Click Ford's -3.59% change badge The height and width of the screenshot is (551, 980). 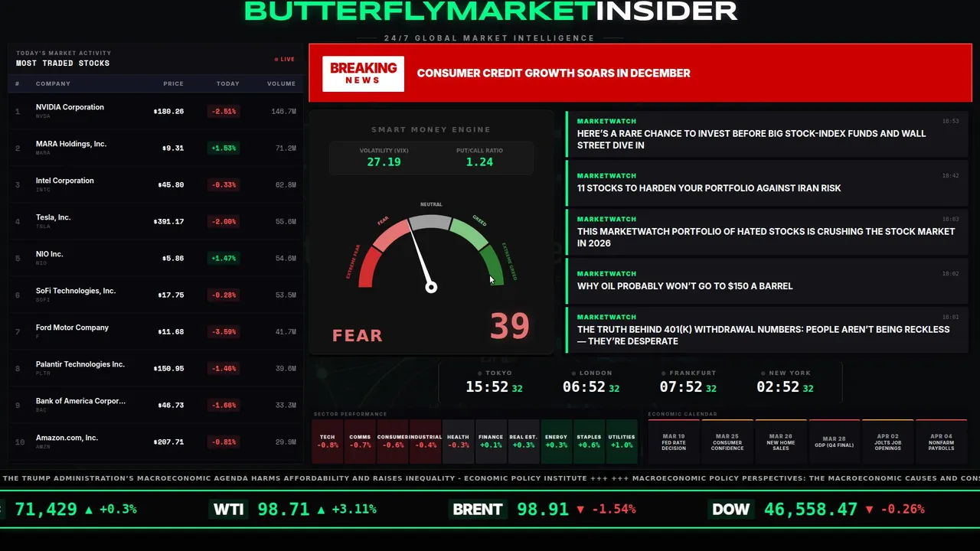224,331
